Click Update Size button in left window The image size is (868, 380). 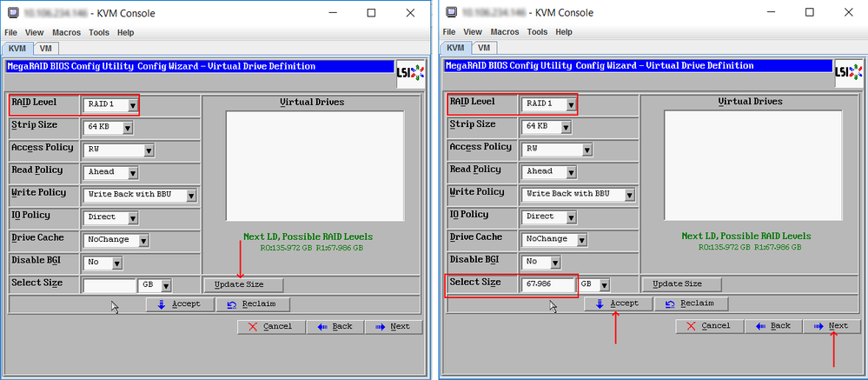[243, 284]
